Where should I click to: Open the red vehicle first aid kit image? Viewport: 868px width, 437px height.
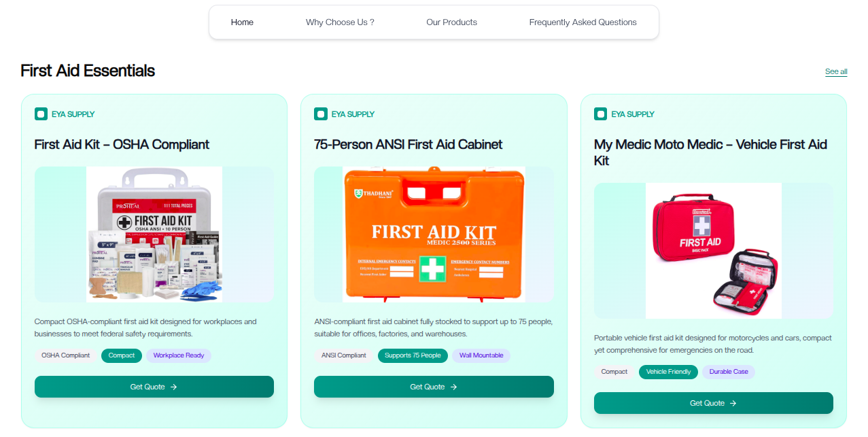point(713,251)
